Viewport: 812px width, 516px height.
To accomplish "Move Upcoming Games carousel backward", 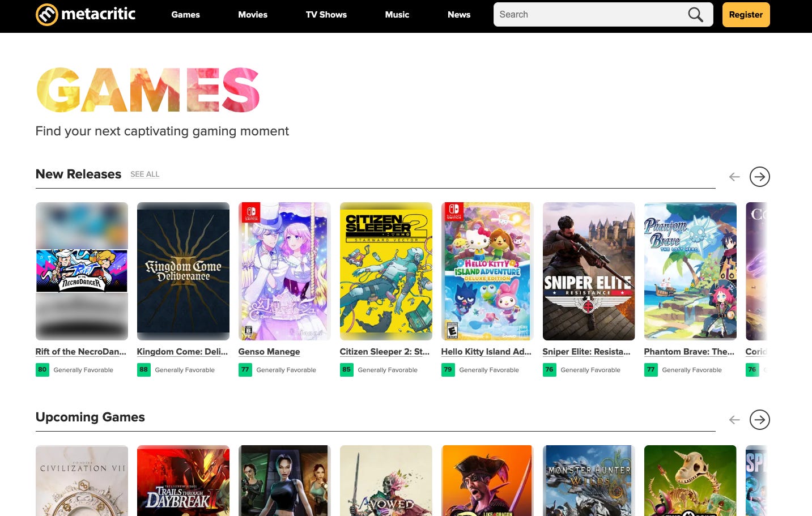I will pos(734,420).
